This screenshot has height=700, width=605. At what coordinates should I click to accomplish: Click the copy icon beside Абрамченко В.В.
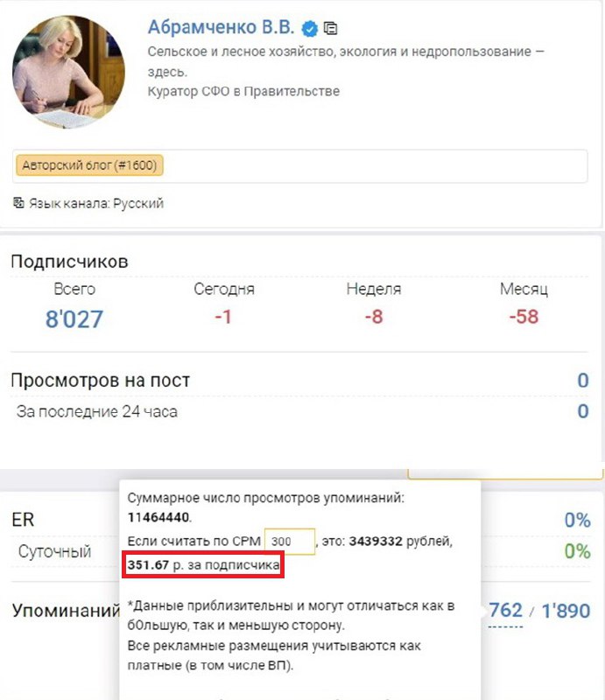tap(330, 29)
